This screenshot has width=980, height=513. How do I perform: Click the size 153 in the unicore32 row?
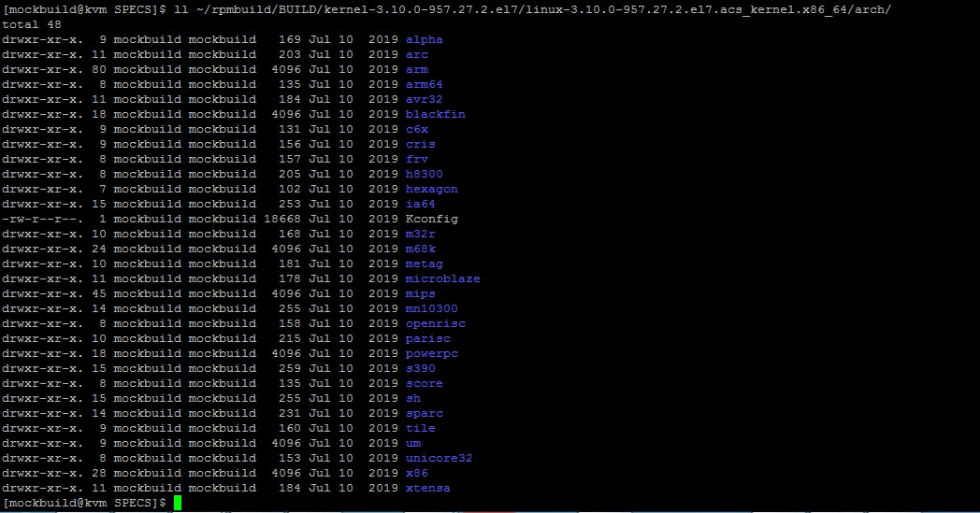(290, 459)
